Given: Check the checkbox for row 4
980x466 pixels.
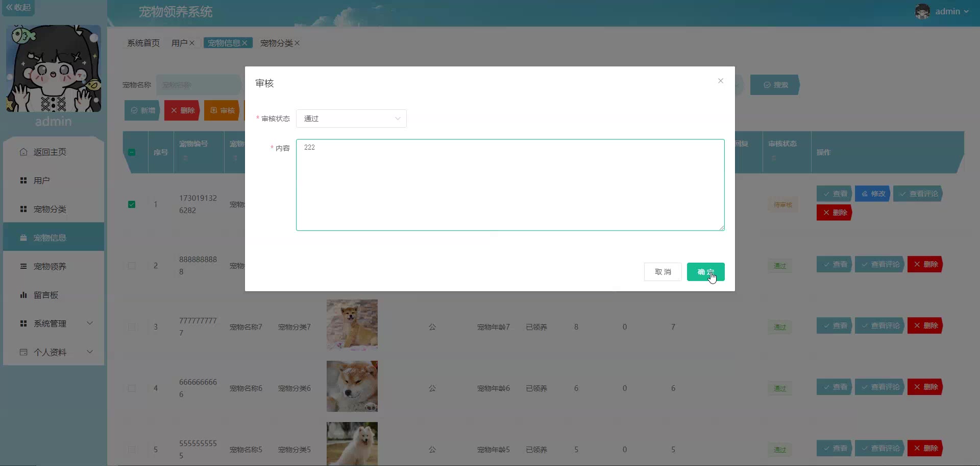Looking at the screenshot, I should coord(132,388).
